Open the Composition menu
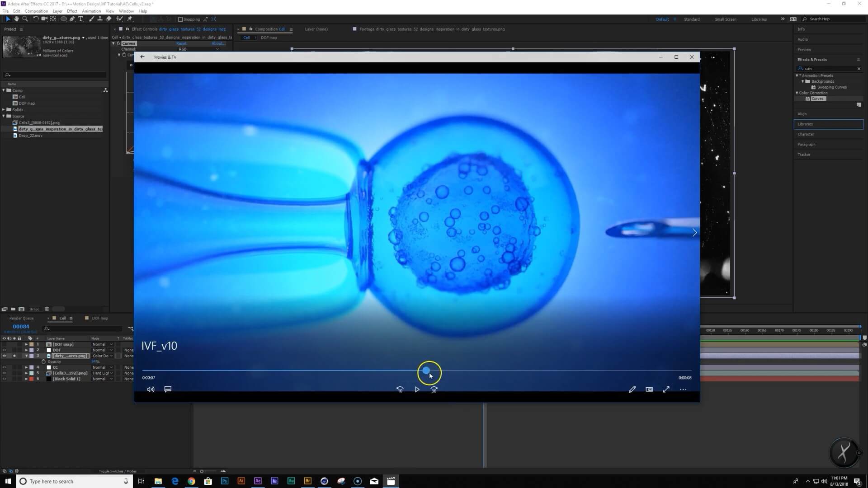Image resolution: width=868 pixels, height=488 pixels. tap(36, 11)
